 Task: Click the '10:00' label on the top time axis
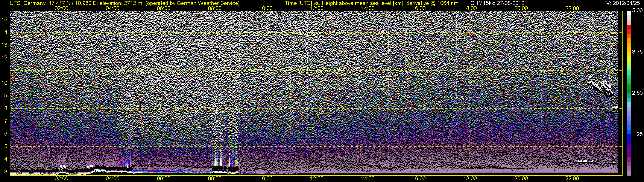point(266,8)
